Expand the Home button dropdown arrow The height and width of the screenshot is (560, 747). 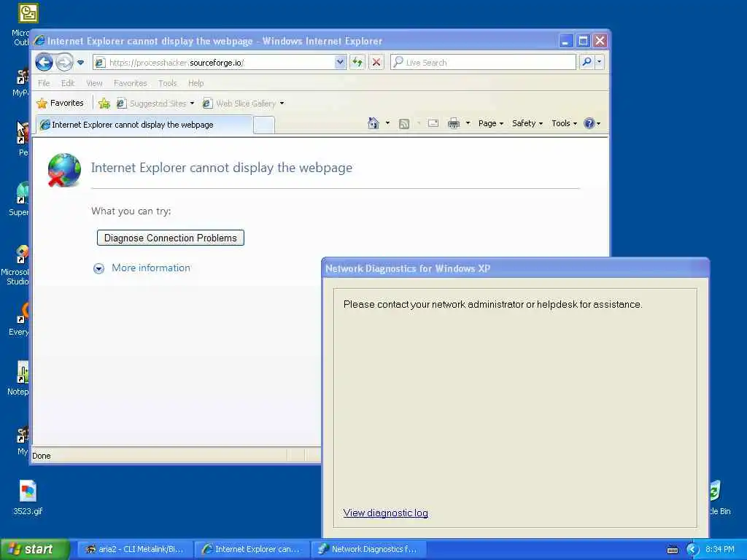(387, 123)
